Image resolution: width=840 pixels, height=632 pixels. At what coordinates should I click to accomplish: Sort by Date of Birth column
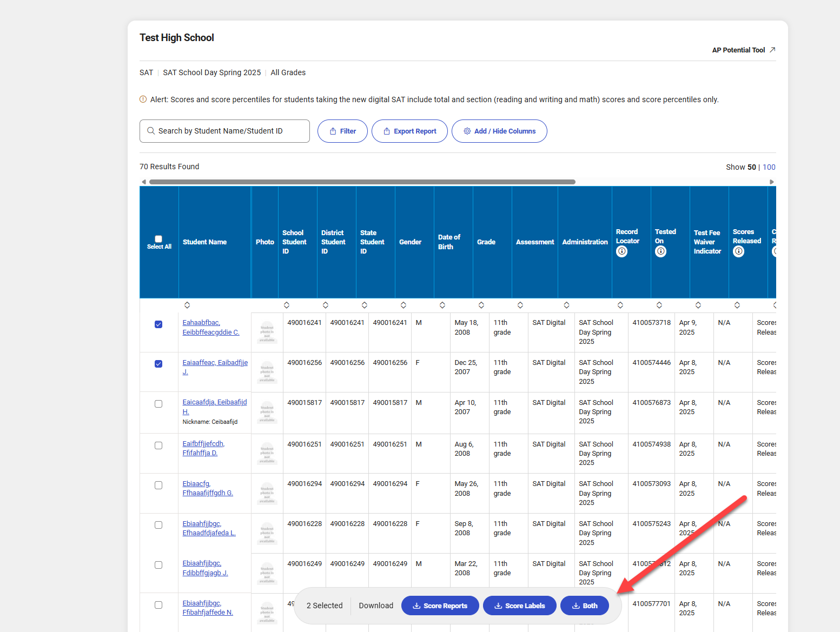coord(442,305)
